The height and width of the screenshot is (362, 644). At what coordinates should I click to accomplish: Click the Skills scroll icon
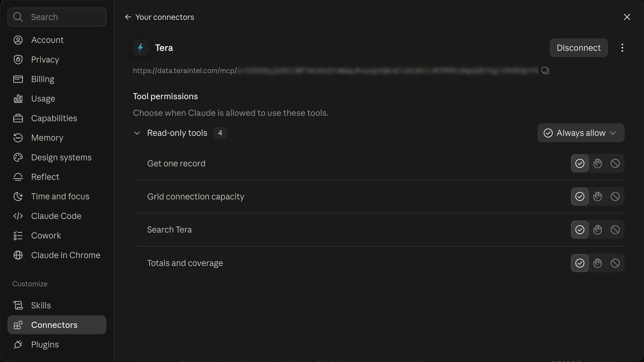click(x=18, y=305)
